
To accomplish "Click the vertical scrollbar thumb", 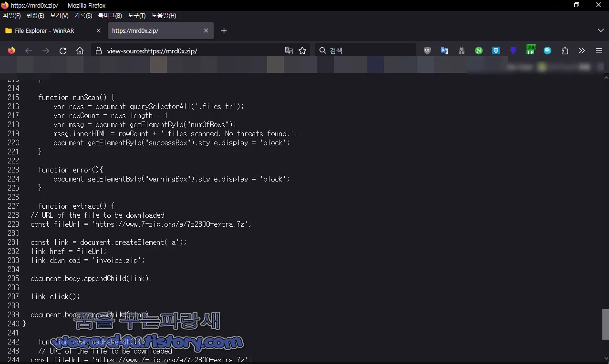I will point(605,324).
